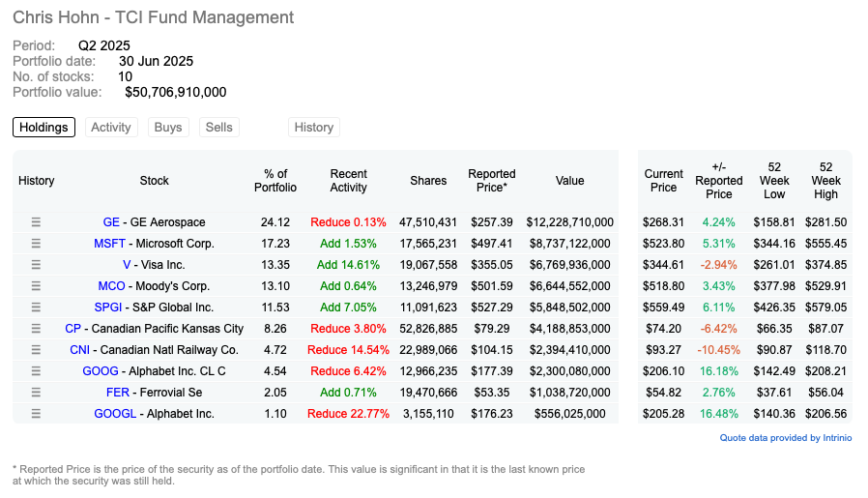
Task: Open history icon for Canadian Pacific Kansas City row
Action: [x=36, y=329]
